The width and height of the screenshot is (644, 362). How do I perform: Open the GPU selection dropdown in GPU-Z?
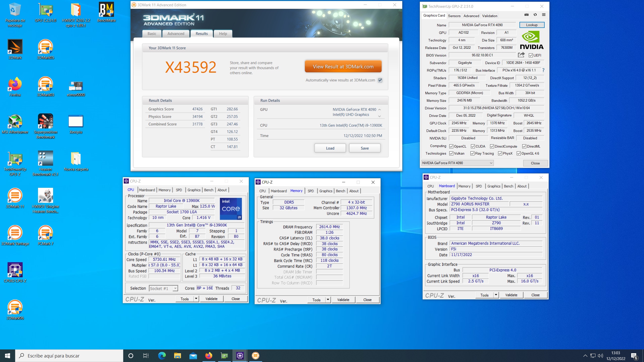click(x=457, y=163)
